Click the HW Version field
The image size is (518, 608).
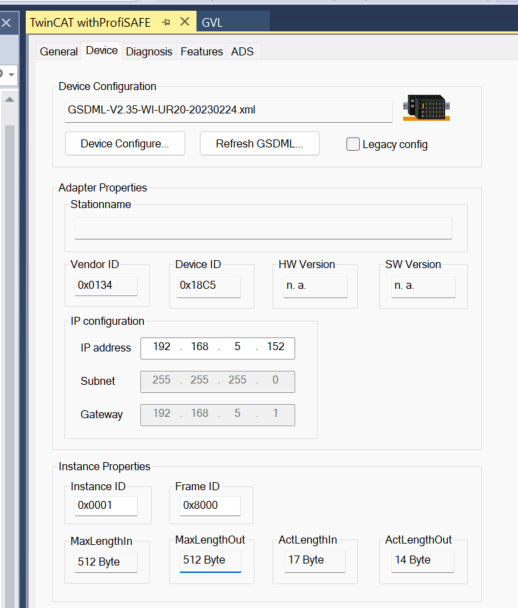click(x=315, y=287)
